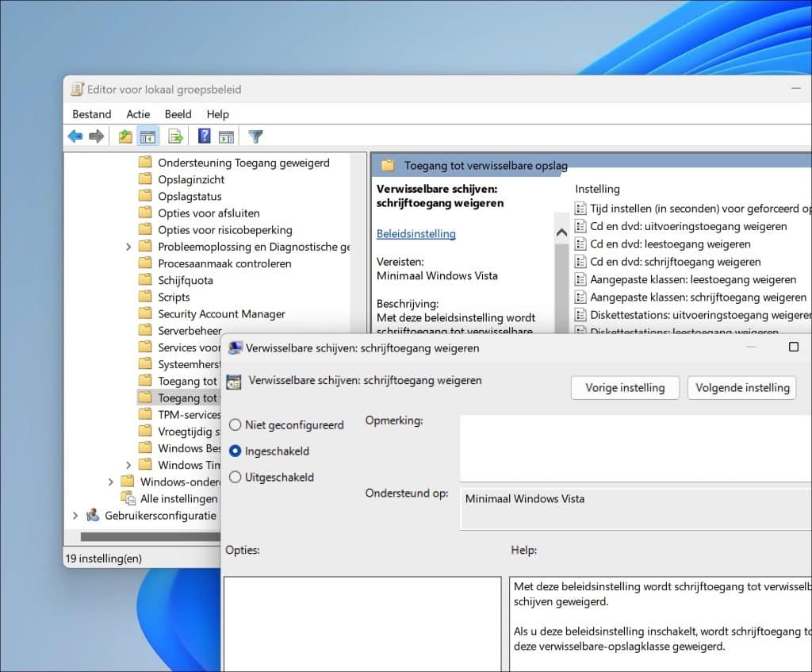The width and height of the screenshot is (812, 672).
Task: Select Aangepaste klassen: schrijftoegang weigeren setting
Action: [x=698, y=297]
